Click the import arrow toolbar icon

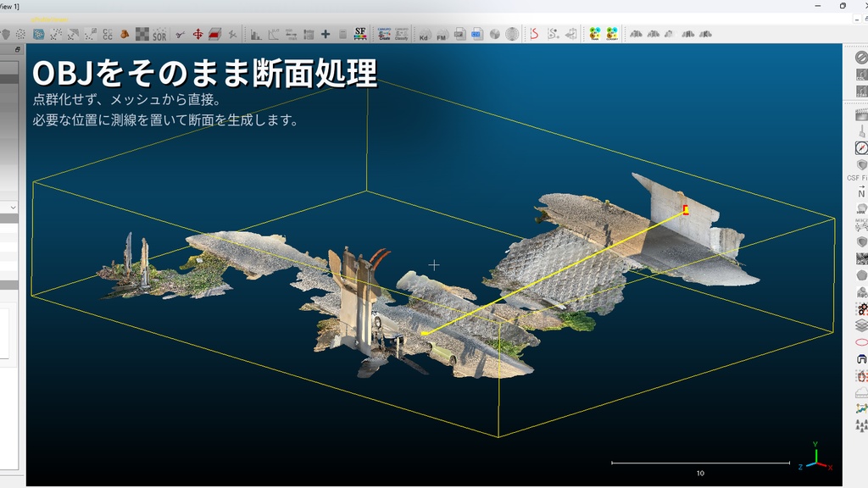570,34
